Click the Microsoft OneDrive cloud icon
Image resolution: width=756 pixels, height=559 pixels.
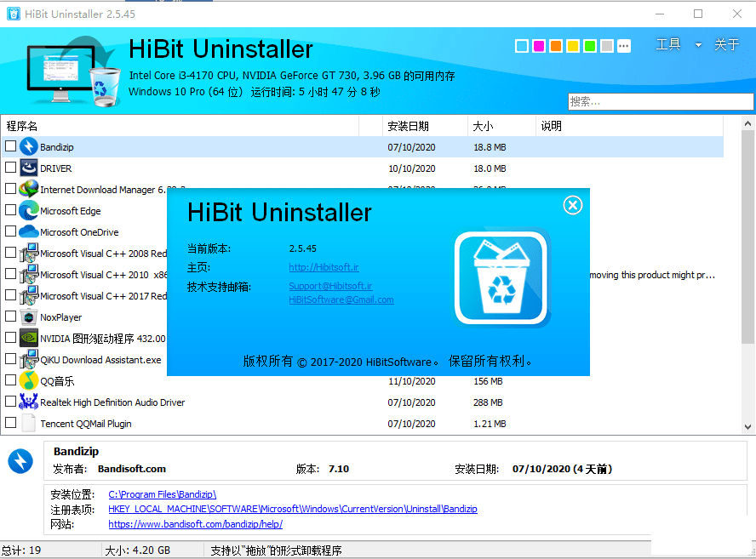pyautogui.click(x=29, y=231)
